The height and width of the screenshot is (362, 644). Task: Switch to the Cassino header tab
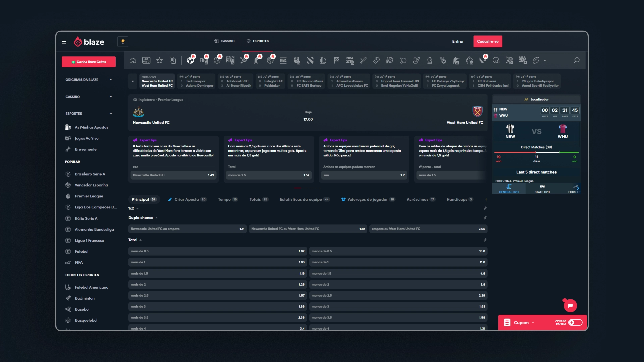(224, 41)
